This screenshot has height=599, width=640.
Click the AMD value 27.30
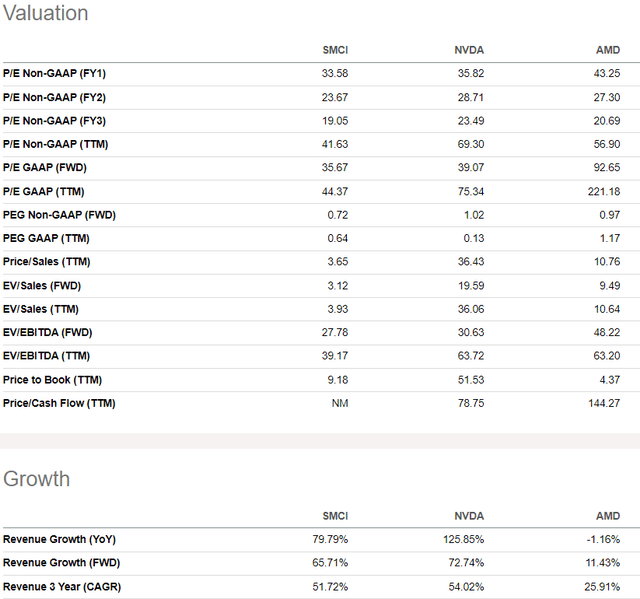click(x=607, y=98)
